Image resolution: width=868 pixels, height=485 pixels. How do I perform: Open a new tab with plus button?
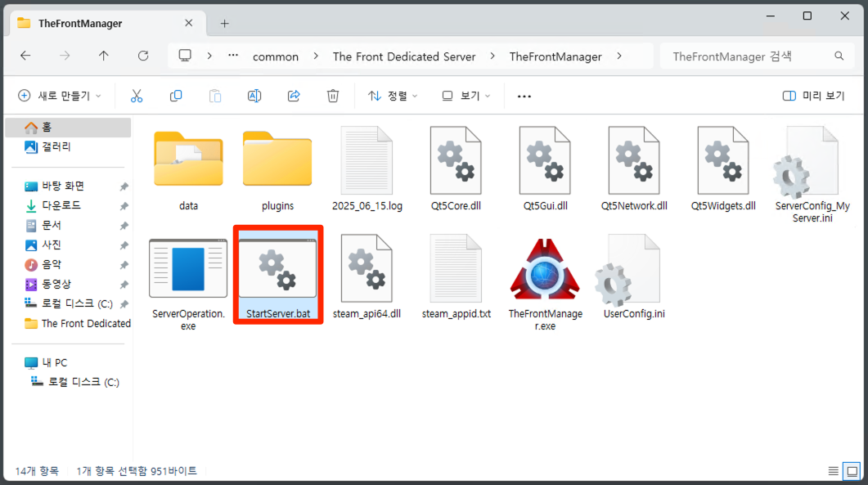[x=224, y=23]
